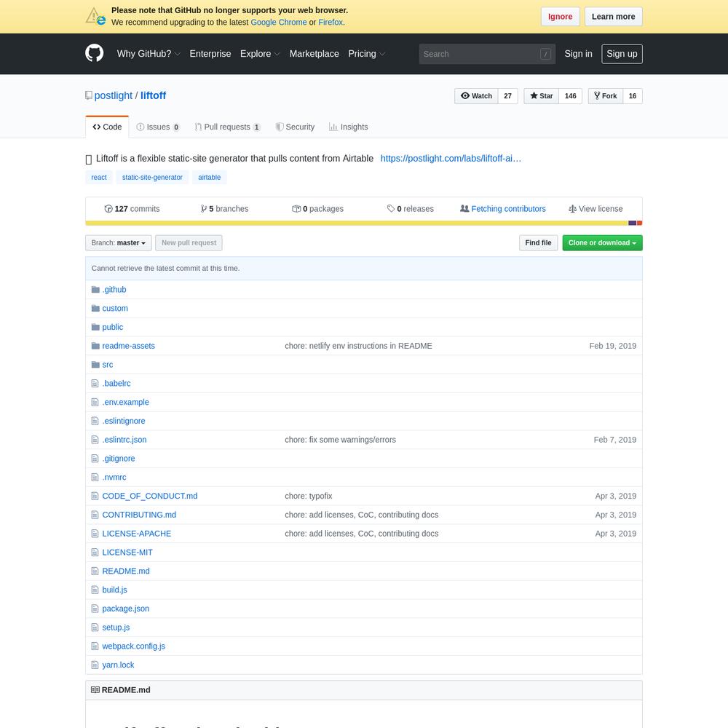Click the browser warning icon in banner
The height and width of the screenshot is (728, 728).
point(95,16)
